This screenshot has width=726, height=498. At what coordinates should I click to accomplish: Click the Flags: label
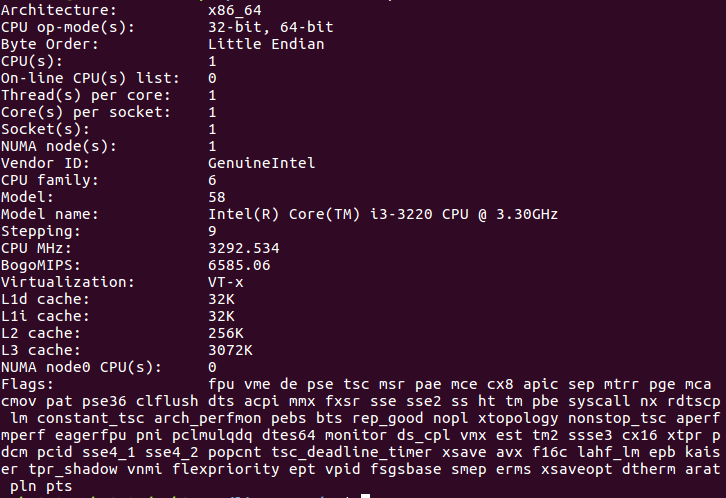click(x=27, y=384)
